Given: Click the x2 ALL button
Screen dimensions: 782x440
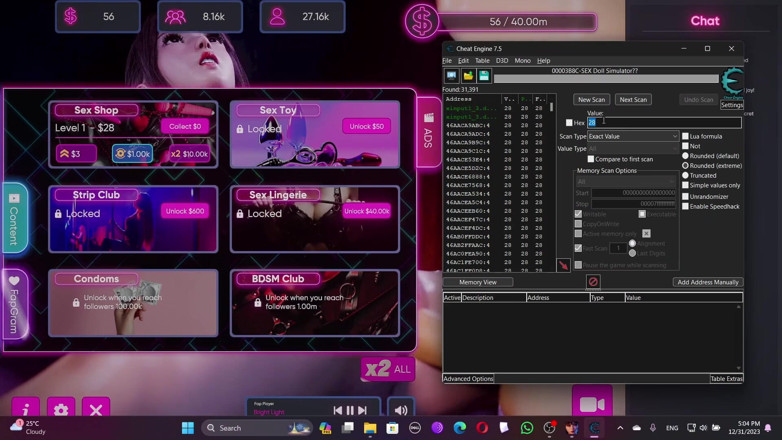Looking at the screenshot, I should pyautogui.click(x=388, y=369).
